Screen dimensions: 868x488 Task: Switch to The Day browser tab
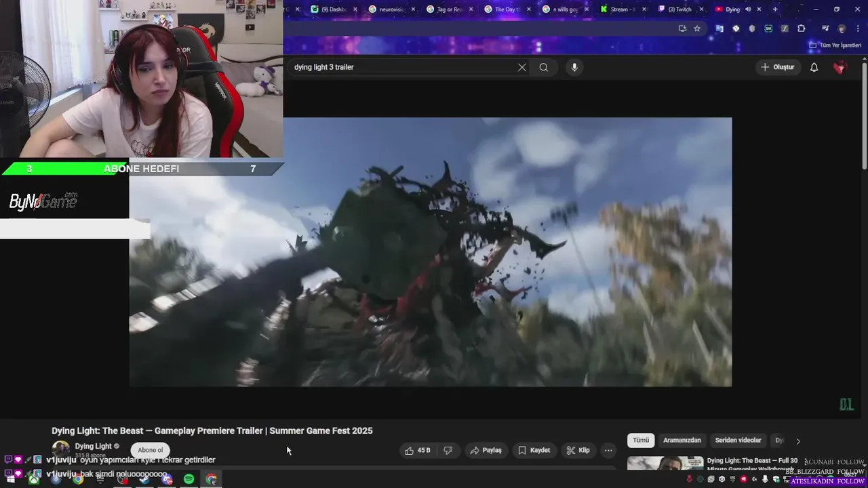(503, 9)
